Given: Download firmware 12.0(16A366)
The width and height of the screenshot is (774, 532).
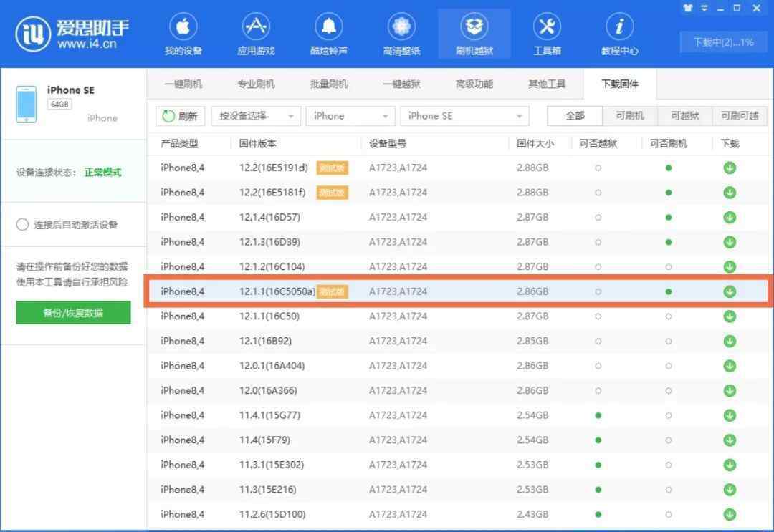Looking at the screenshot, I should coord(730,390).
